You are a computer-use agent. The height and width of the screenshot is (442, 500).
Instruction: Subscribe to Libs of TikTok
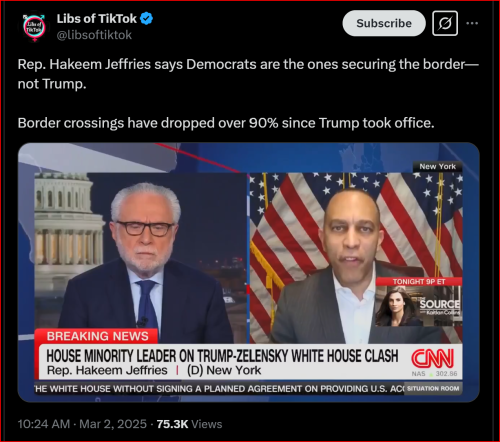pyautogui.click(x=384, y=23)
